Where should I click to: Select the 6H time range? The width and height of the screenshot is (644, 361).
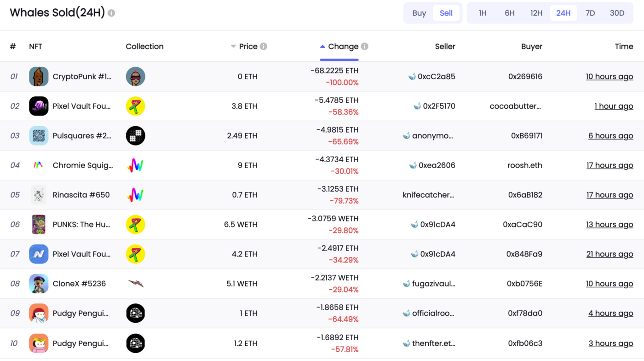pos(510,13)
